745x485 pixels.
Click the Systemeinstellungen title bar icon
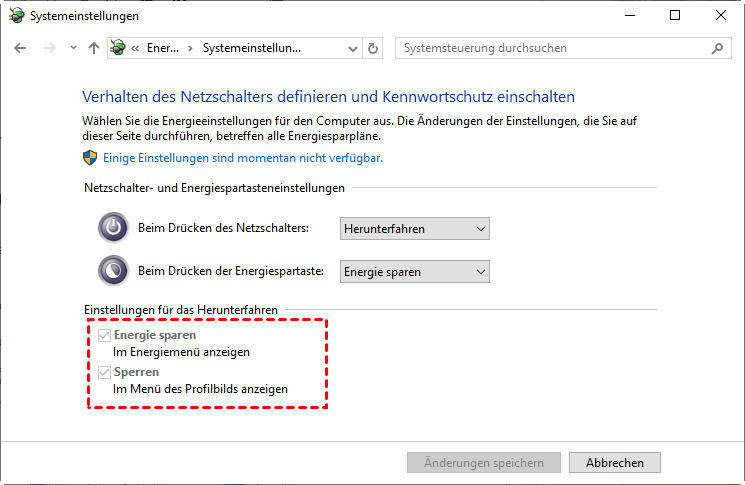(x=14, y=15)
